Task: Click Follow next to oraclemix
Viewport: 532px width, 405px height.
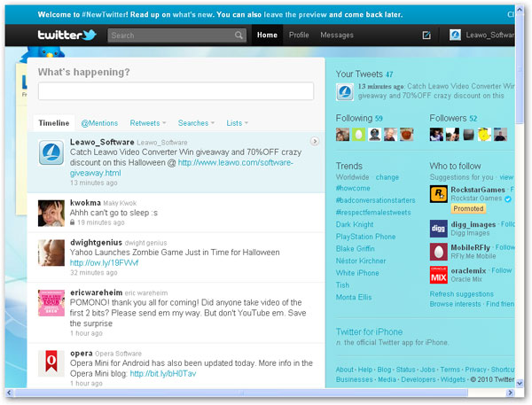Action: tap(502, 270)
